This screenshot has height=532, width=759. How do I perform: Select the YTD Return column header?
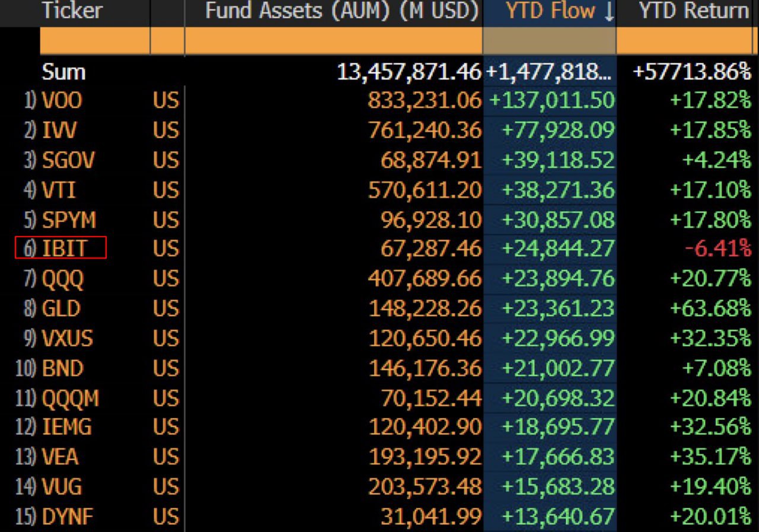coord(693,12)
